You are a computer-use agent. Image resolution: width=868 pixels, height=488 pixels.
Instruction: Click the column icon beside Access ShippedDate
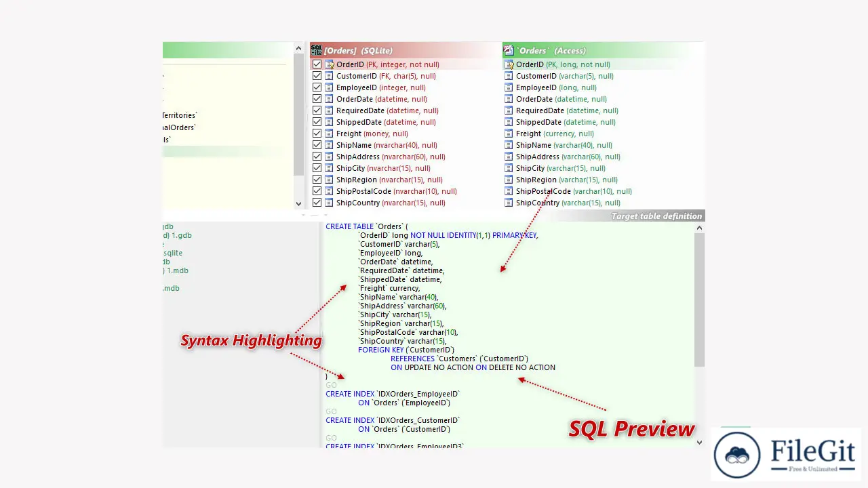(509, 122)
